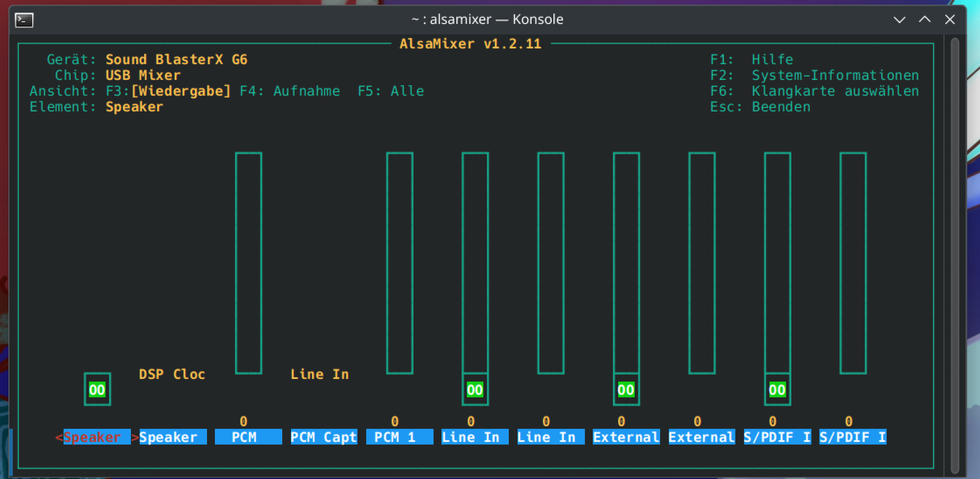Click the PCM 1 volume bar
The image size is (980, 479).
tap(399, 263)
